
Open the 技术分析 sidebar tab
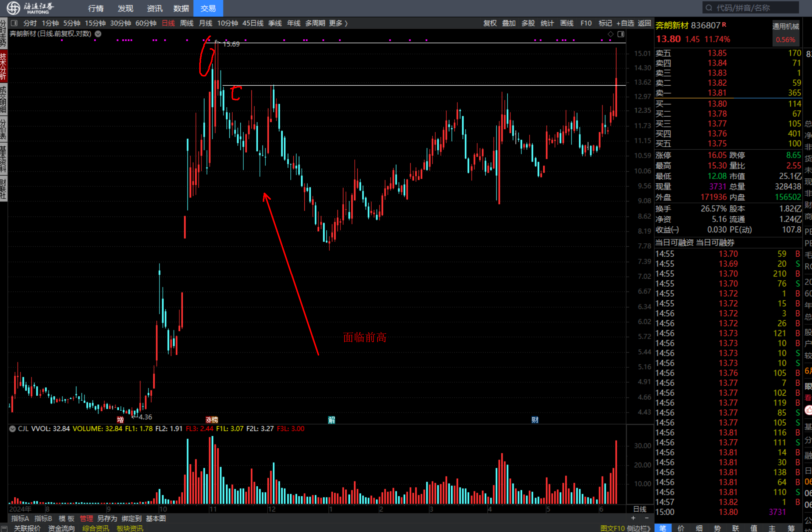(x=3, y=66)
